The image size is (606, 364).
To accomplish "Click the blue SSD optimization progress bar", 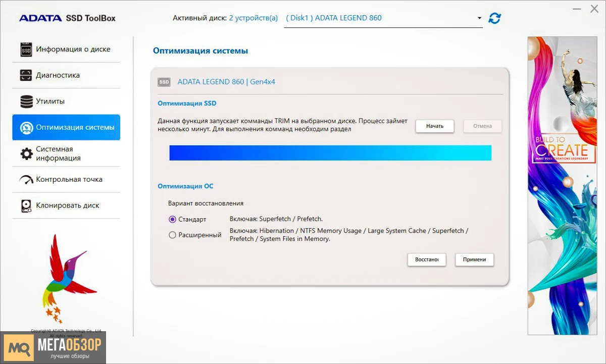I will point(330,153).
